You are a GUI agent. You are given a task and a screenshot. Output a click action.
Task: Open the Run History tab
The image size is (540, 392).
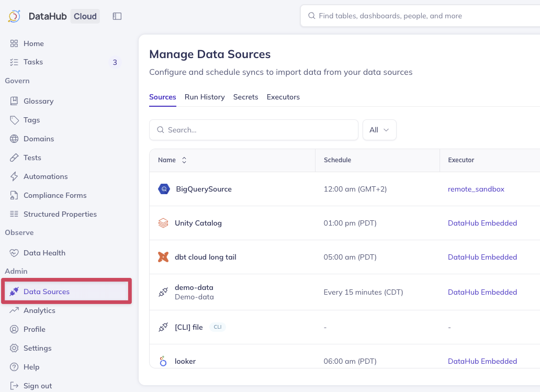pyautogui.click(x=205, y=97)
